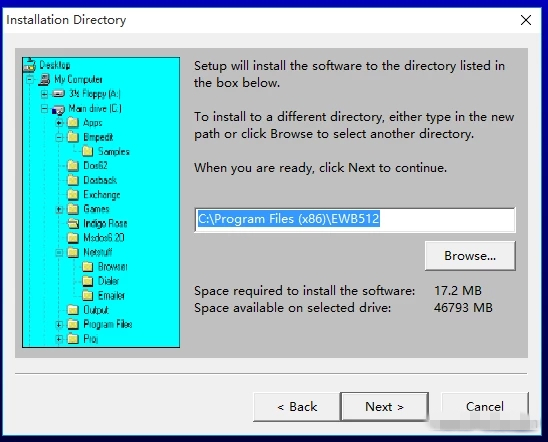This screenshot has height=442, width=548.
Task: Click the installation path text field
Action: pos(355,219)
